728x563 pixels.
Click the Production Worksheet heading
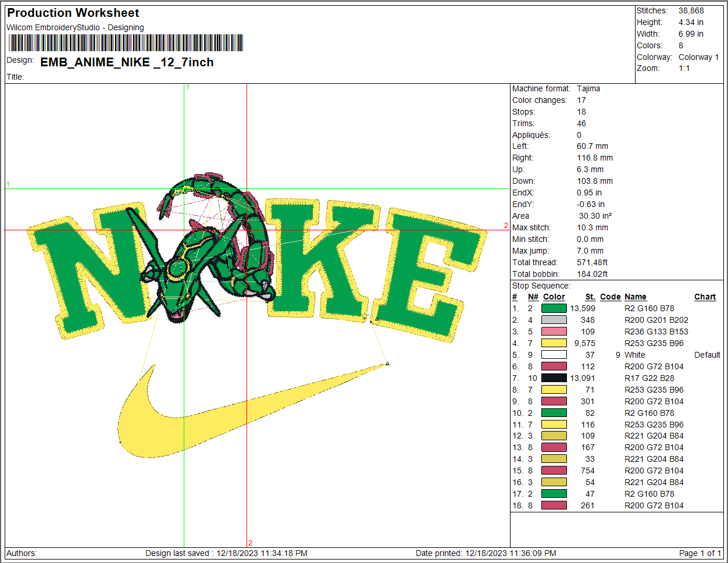coord(73,13)
